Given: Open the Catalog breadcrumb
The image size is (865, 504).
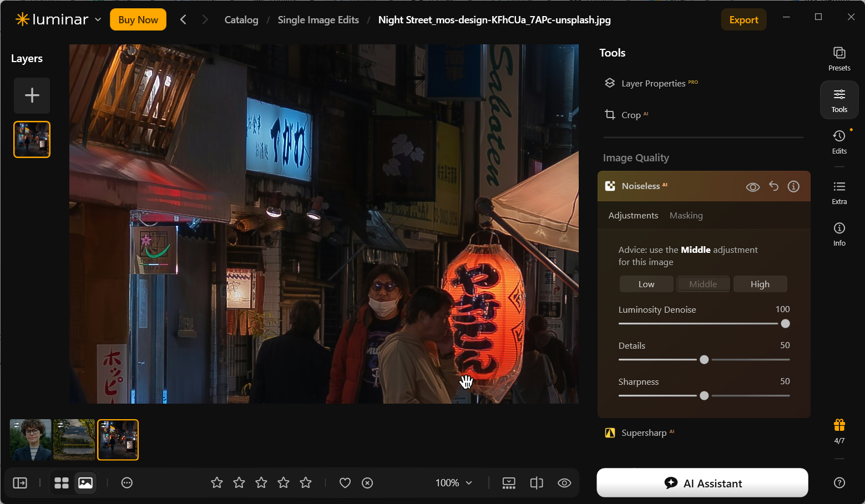Looking at the screenshot, I should tap(241, 20).
